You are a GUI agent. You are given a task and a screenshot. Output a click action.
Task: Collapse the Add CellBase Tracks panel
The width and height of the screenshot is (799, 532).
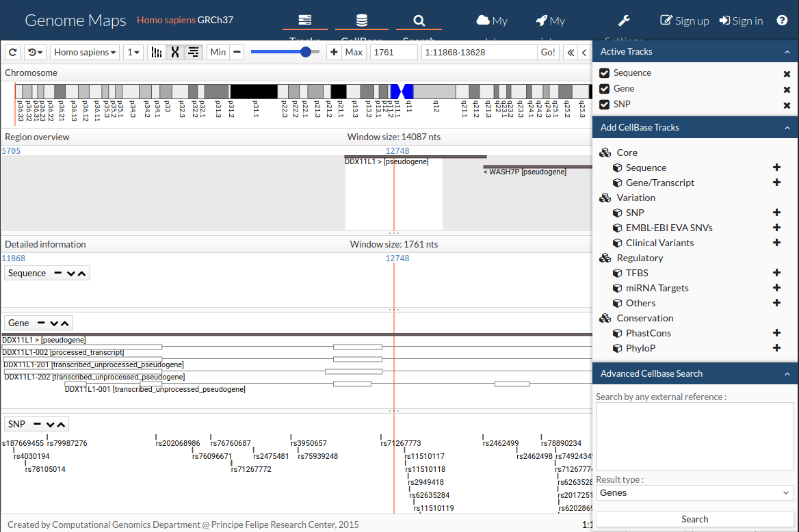787,127
